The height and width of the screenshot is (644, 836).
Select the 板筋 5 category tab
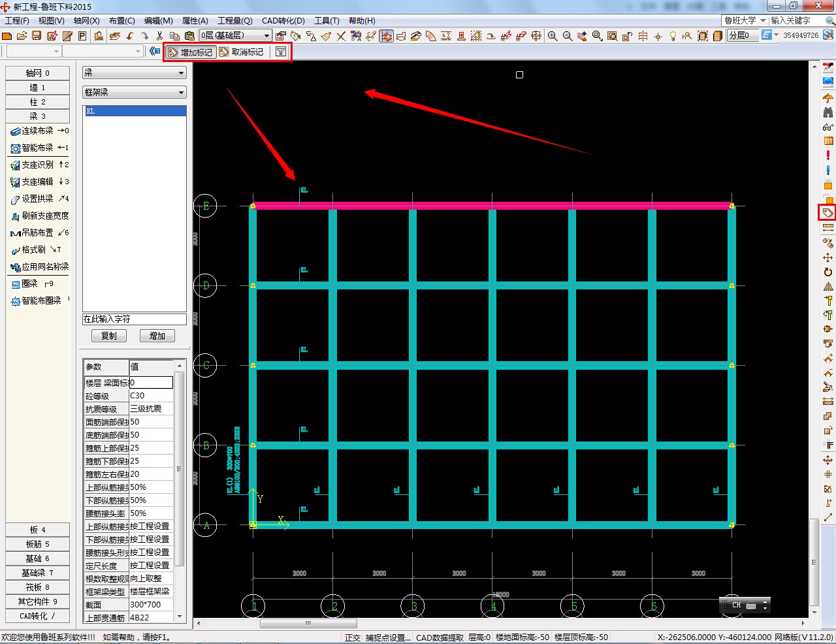37,544
